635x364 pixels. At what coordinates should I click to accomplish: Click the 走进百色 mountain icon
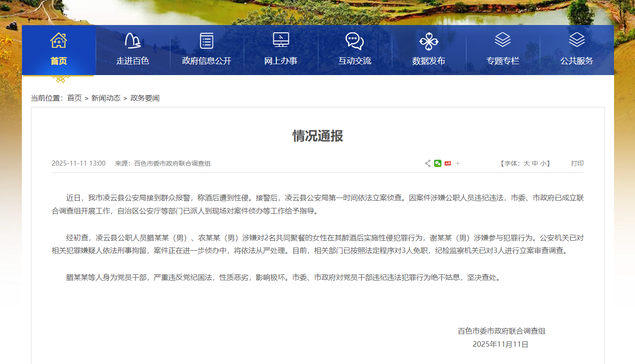pos(133,40)
